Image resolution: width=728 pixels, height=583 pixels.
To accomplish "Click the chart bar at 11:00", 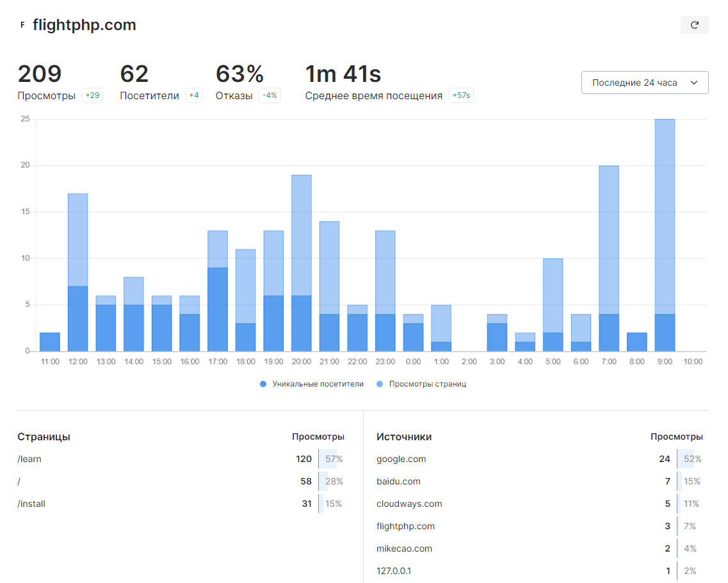I will coord(50,342).
